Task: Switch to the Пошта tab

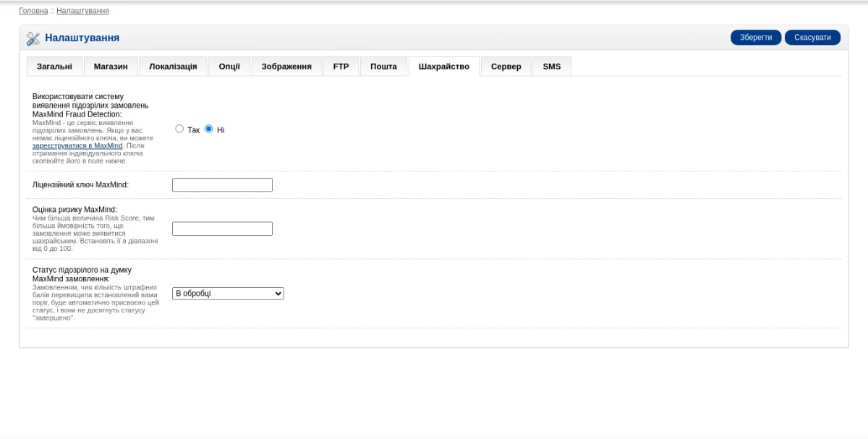Action: click(x=383, y=67)
